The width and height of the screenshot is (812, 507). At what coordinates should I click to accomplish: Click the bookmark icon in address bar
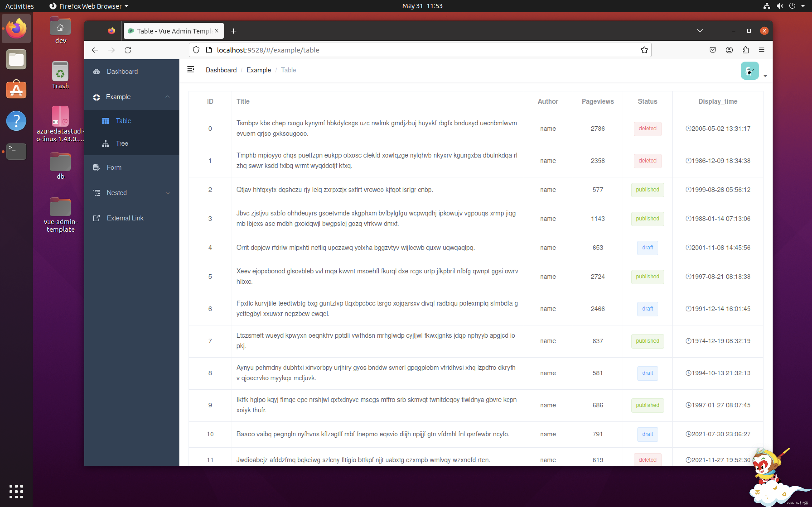click(x=644, y=50)
